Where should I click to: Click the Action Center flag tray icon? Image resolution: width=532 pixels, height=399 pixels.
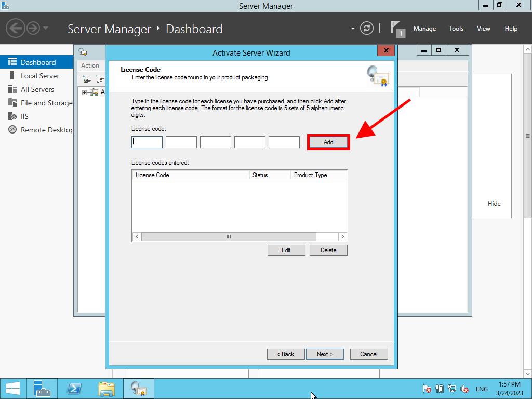pyautogui.click(x=427, y=389)
